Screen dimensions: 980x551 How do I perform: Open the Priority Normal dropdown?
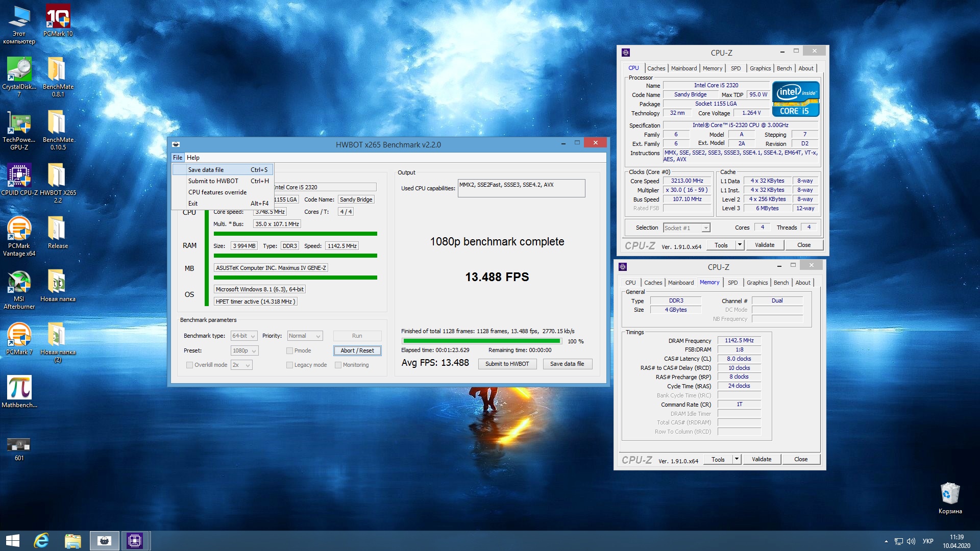tap(305, 336)
